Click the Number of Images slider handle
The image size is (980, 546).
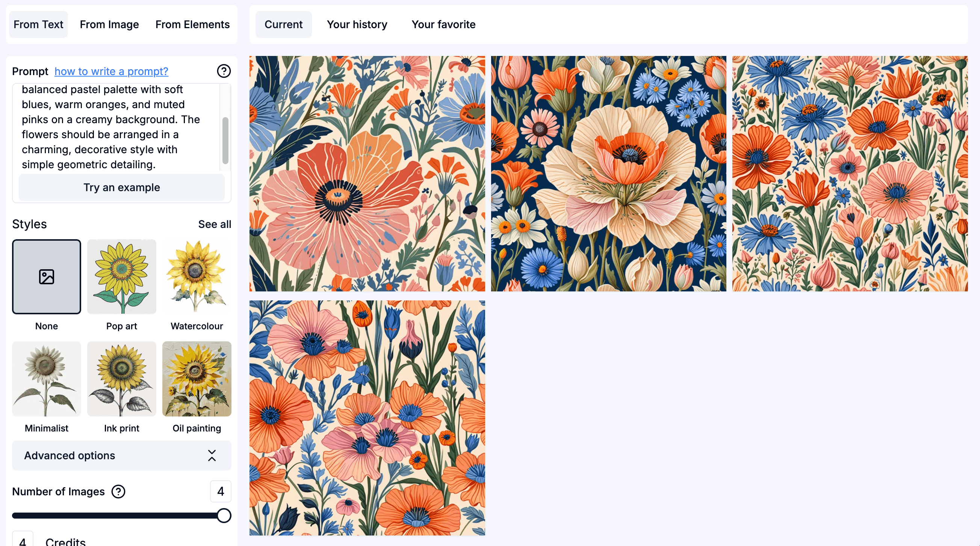click(224, 516)
